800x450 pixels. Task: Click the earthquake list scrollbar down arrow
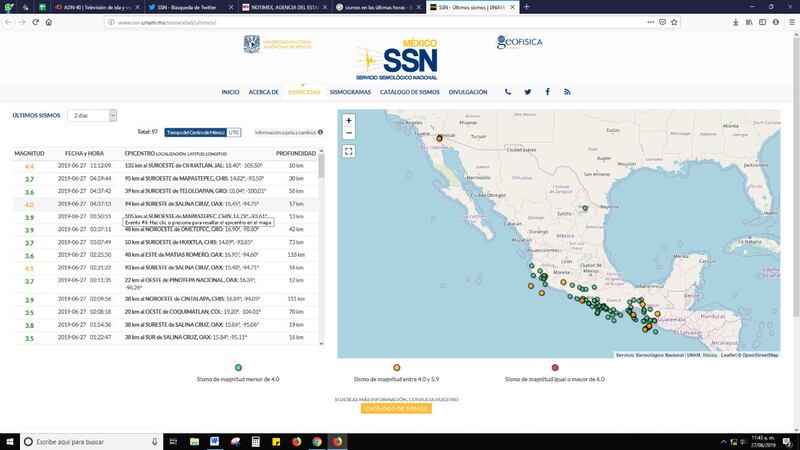coord(321,343)
